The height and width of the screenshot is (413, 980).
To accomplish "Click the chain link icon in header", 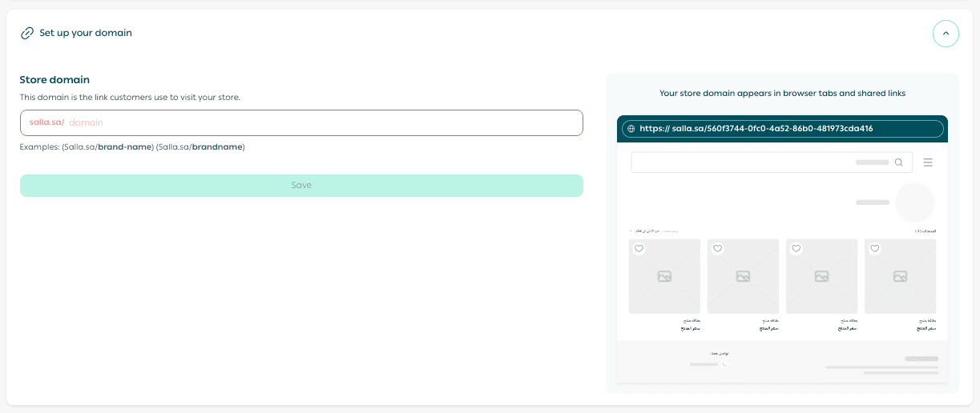I will click(27, 34).
